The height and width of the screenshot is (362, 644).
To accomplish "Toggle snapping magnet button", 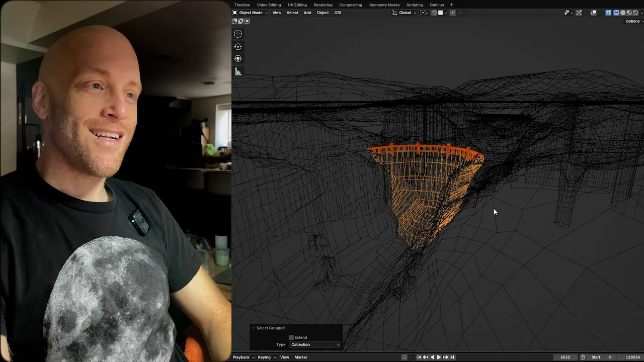I will [x=434, y=13].
